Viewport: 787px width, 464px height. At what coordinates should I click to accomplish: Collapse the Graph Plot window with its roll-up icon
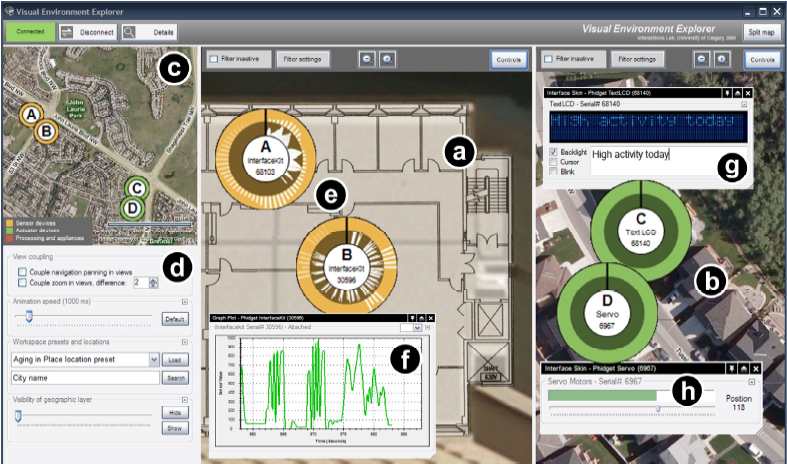[x=422, y=318]
